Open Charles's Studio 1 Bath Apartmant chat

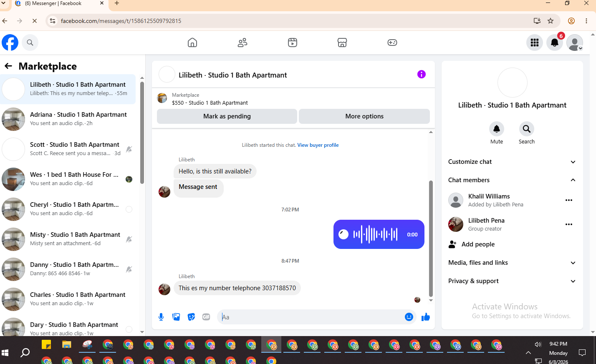[x=68, y=299]
